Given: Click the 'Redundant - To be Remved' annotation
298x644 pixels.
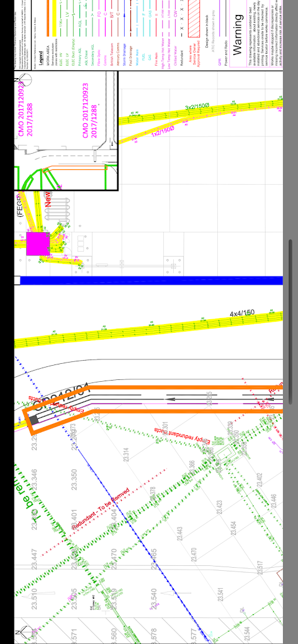Looking at the screenshot, I should (x=101, y=508).
